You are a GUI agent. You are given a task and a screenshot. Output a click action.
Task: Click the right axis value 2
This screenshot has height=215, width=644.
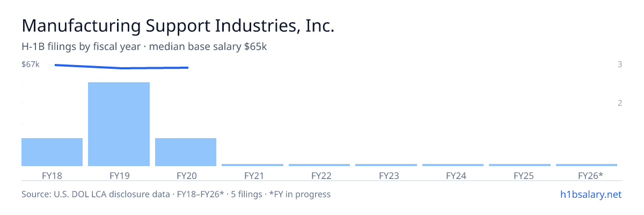pos(620,103)
